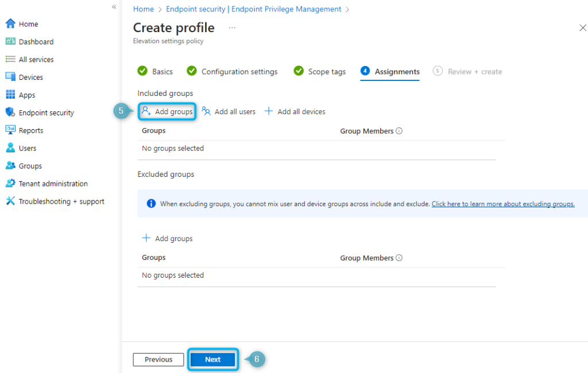Open the ellipsis menu next to Create profile
Image resolution: width=588 pixels, height=373 pixels.
(232, 28)
